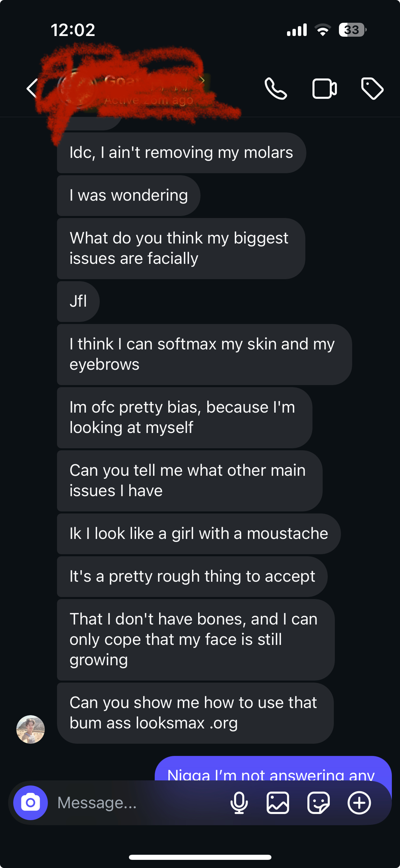Open chat details via the header chevron

click(202, 81)
